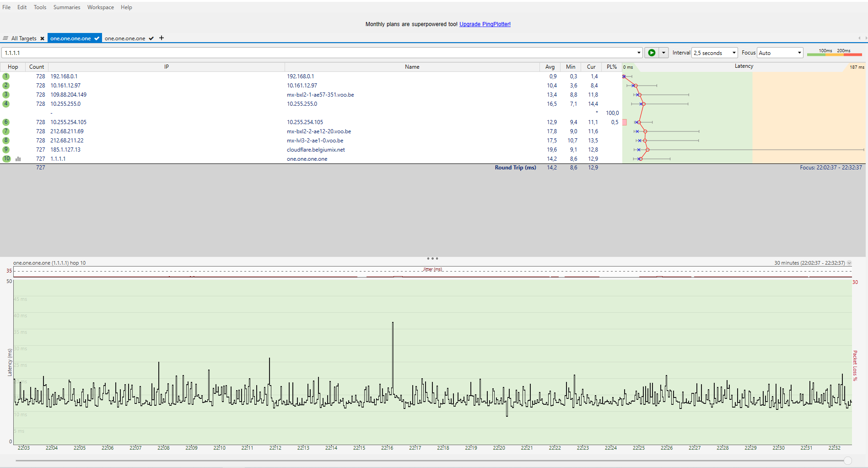
Task: Click the timeline slider handle at bottom right
Action: pos(848,461)
